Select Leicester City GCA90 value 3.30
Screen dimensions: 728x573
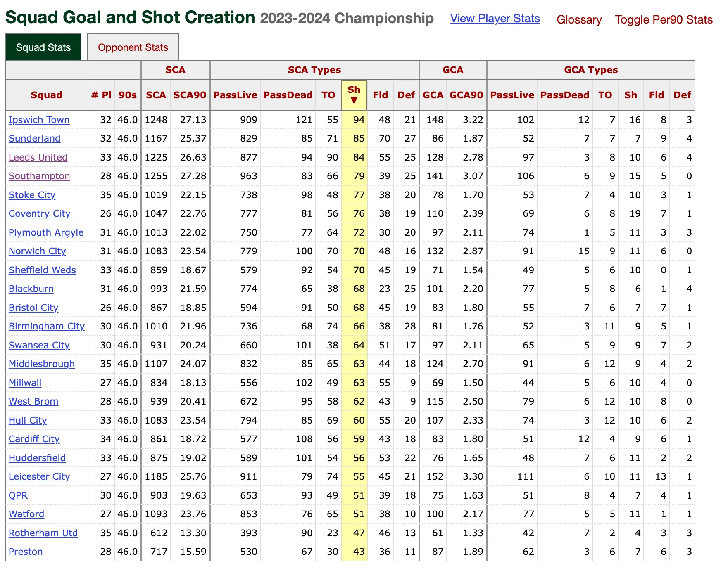(473, 476)
